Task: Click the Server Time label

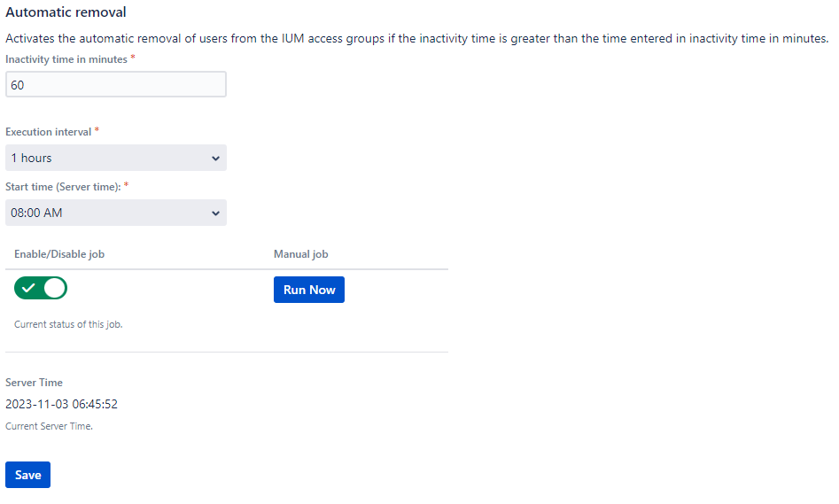Action: point(34,383)
